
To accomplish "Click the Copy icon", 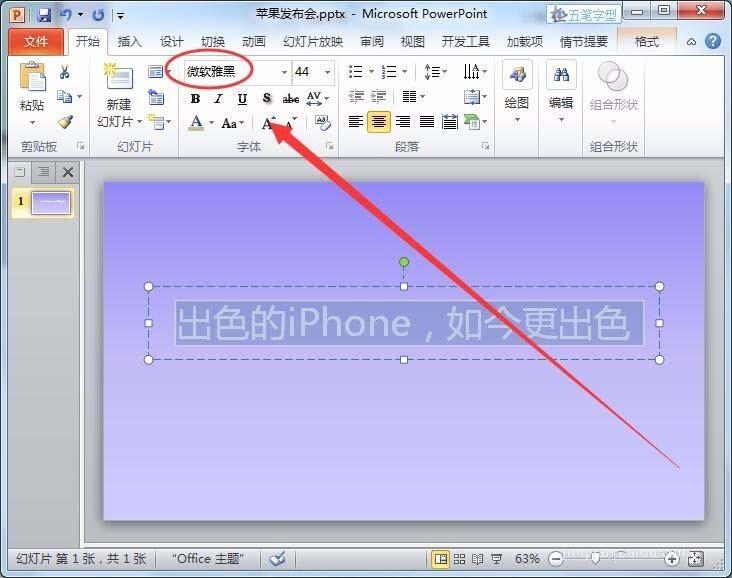I will (x=64, y=97).
